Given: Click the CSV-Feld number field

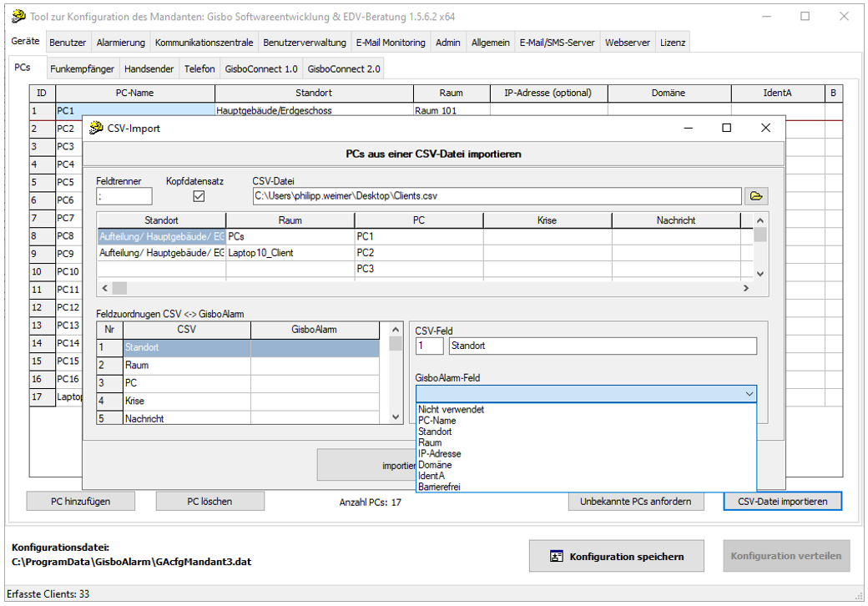Looking at the screenshot, I should (430, 346).
